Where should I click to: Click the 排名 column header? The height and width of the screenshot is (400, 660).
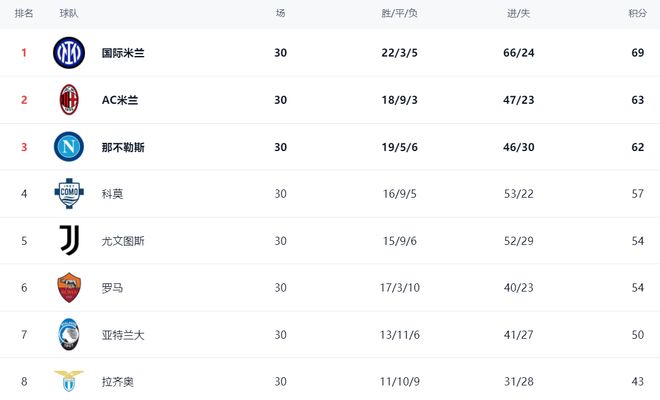tap(24, 13)
